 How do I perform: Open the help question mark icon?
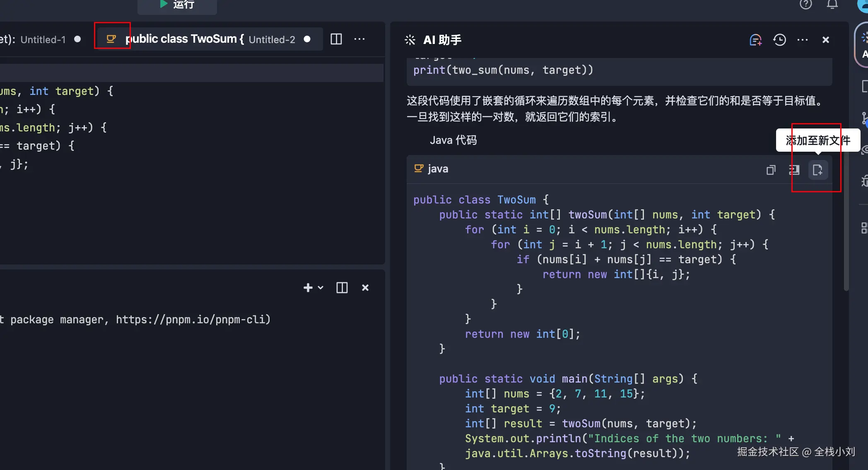coord(805,5)
